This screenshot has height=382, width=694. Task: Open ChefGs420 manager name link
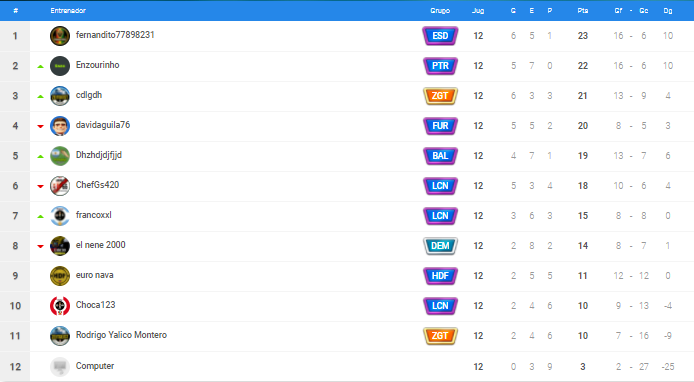click(97, 185)
